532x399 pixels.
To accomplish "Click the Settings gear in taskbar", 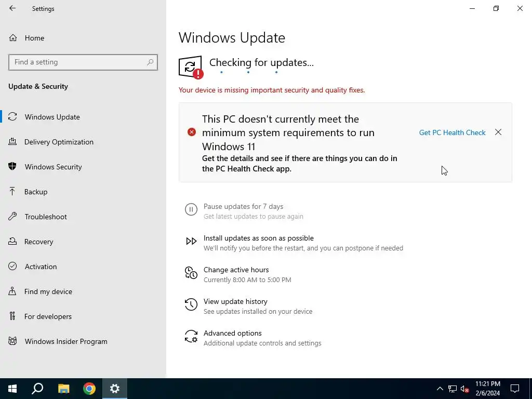I will coord(115,389).
